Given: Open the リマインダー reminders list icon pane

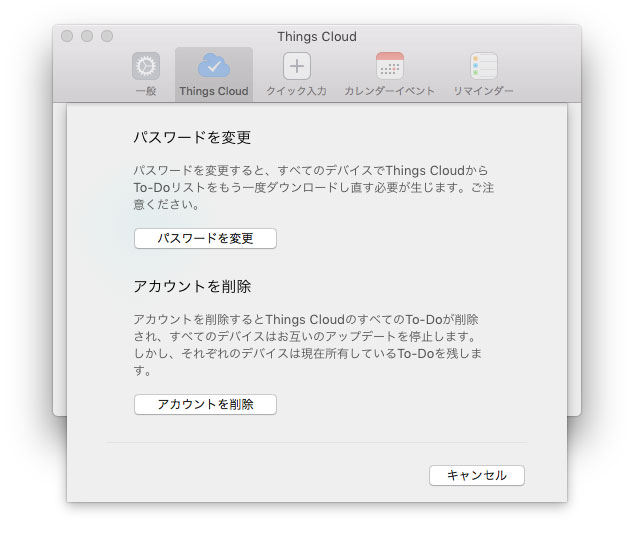Looking at the screenshot, I should (484, 66).
